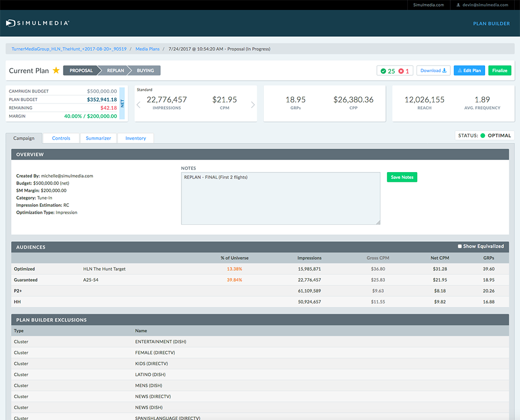Select the Guaranteed A25-54 audience row
The width and height of the screenshot is (520, 420).
(x=260, y=280)
